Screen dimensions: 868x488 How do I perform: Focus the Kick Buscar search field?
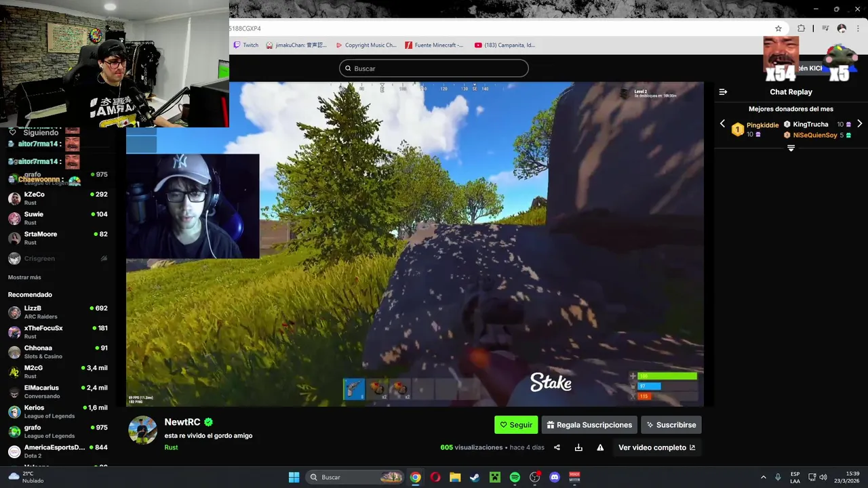434,68
